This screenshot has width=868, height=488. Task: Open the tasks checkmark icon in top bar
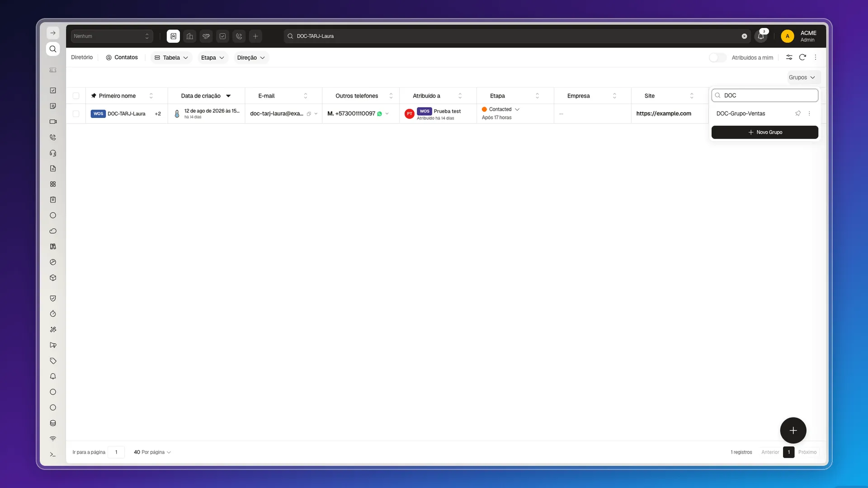222,36
